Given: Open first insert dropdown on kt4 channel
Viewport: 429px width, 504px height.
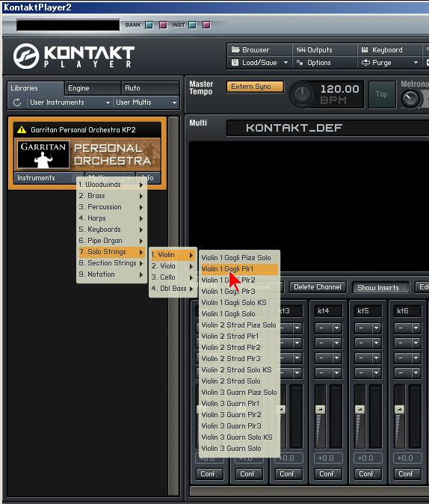Looking at the screenshot, I should tap(328, 328).
